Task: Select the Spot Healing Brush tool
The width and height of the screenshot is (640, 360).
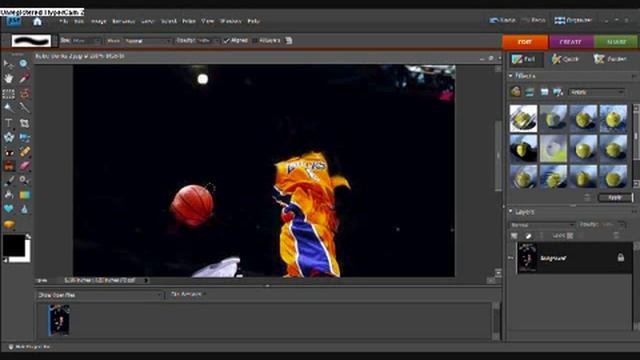Action: click(x=24, y=152)
